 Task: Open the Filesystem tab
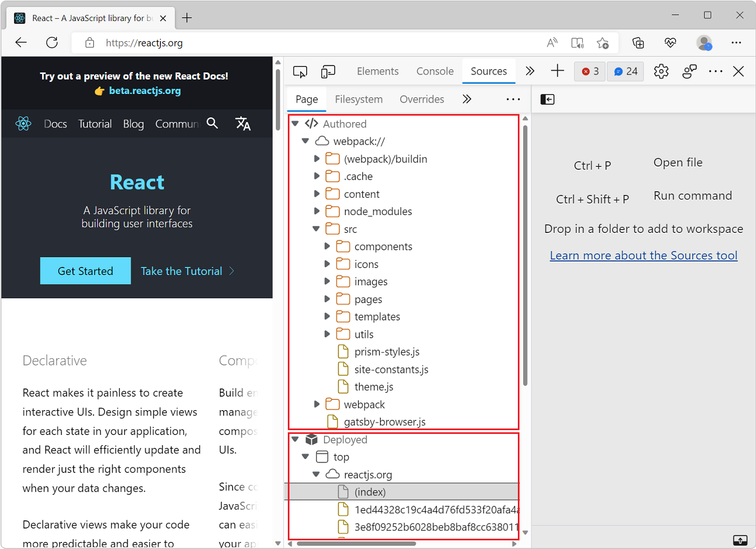358,99
